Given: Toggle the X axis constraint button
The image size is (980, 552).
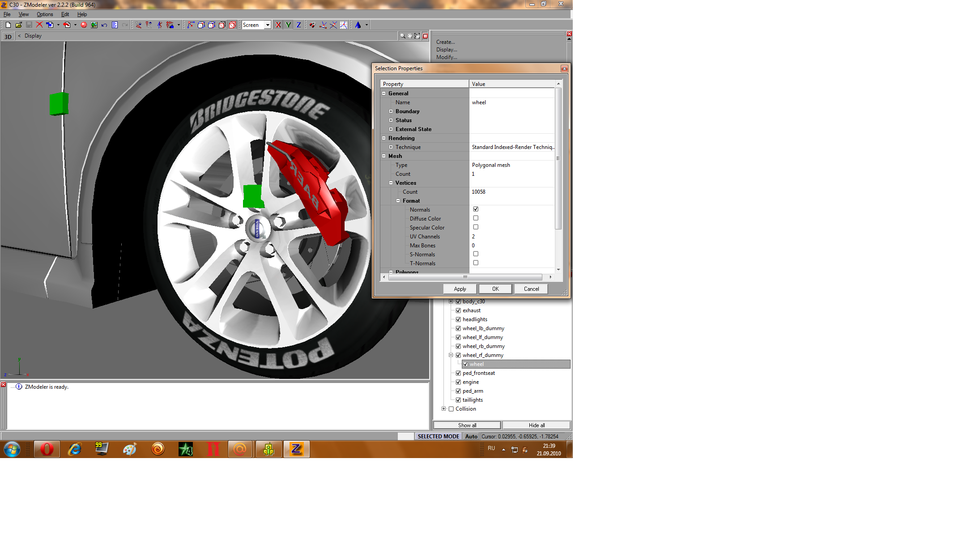Looking at the screenshot, I should [278, 25].
